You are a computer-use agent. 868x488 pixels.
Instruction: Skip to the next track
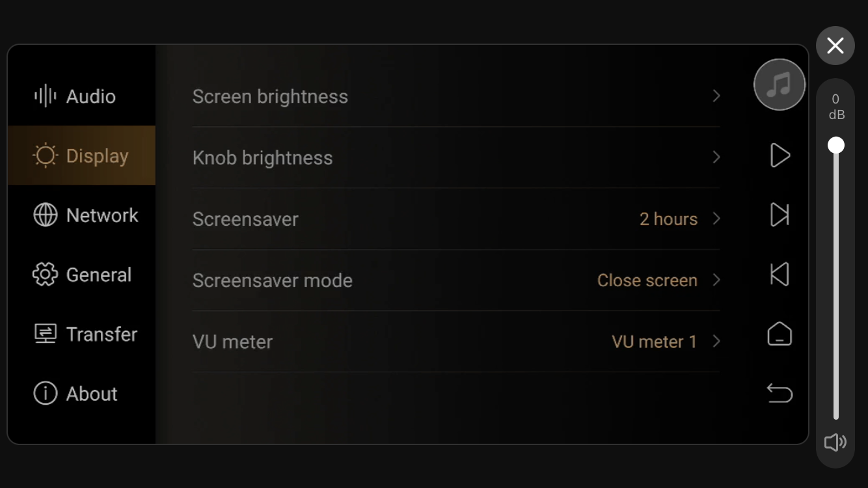[780, 215]
